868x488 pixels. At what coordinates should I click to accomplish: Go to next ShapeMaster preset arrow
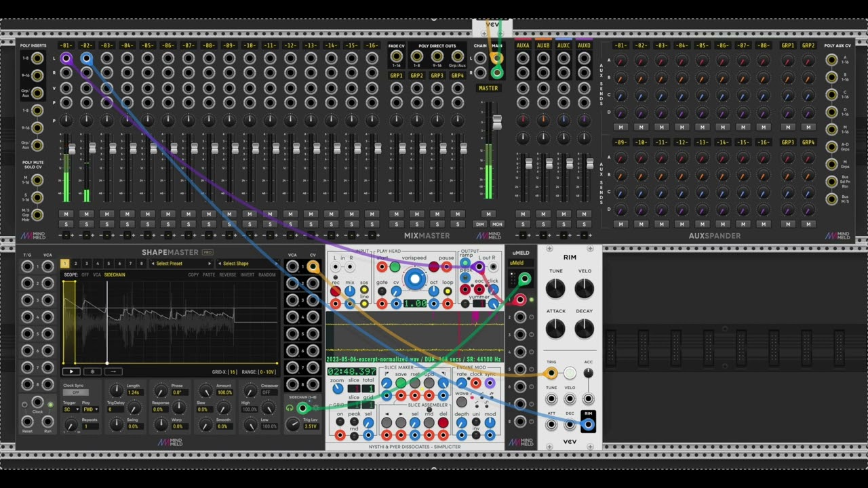[x=210, y=264]
